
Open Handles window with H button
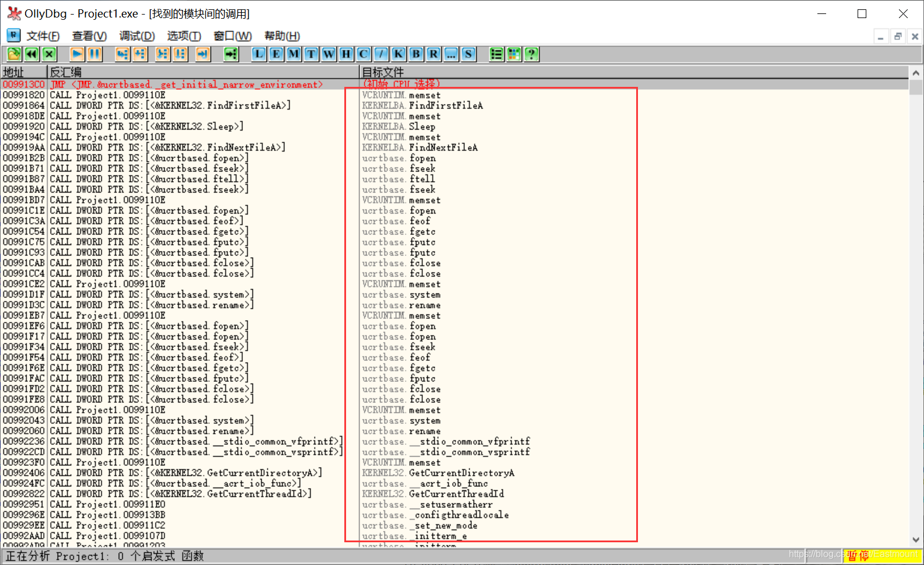point(346,54)
